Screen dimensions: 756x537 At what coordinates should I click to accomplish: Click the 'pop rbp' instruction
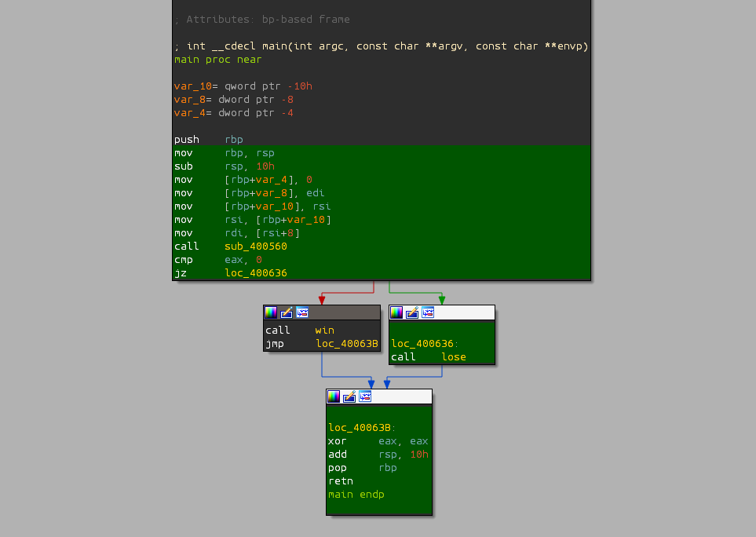[363, 468]
